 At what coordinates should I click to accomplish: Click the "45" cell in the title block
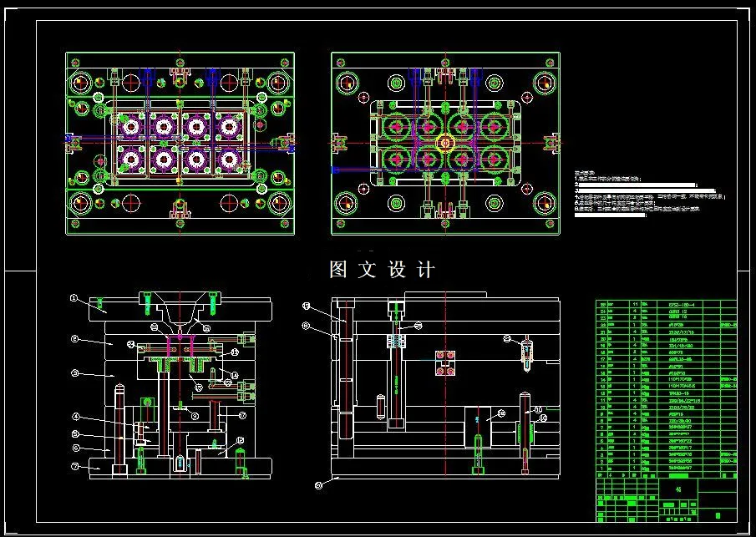tap(677, 489)
